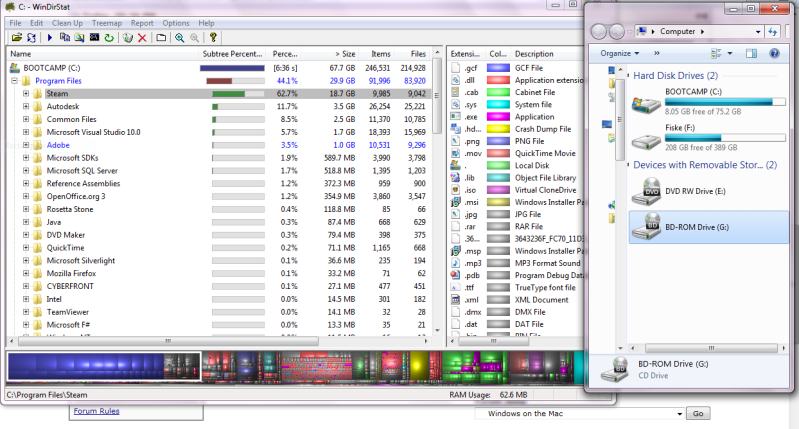
Task: Sort by the Name column header
Action: pyautogui.click(x=102, y=53)
